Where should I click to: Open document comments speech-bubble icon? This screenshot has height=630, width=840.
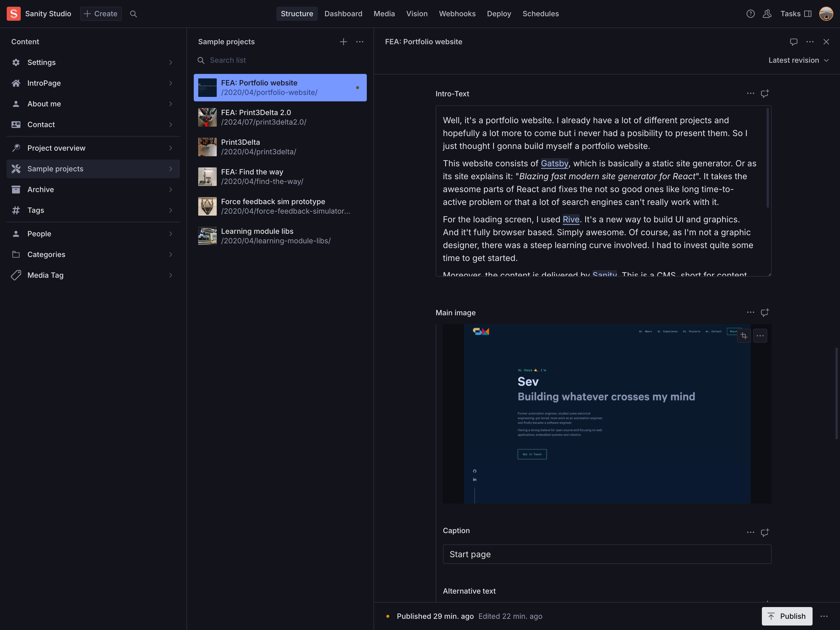(x=794, y=42)
